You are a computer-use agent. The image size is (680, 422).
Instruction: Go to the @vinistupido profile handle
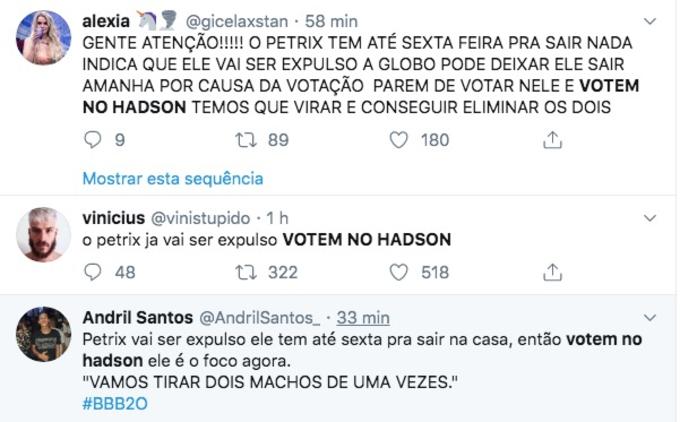point(207,217)
